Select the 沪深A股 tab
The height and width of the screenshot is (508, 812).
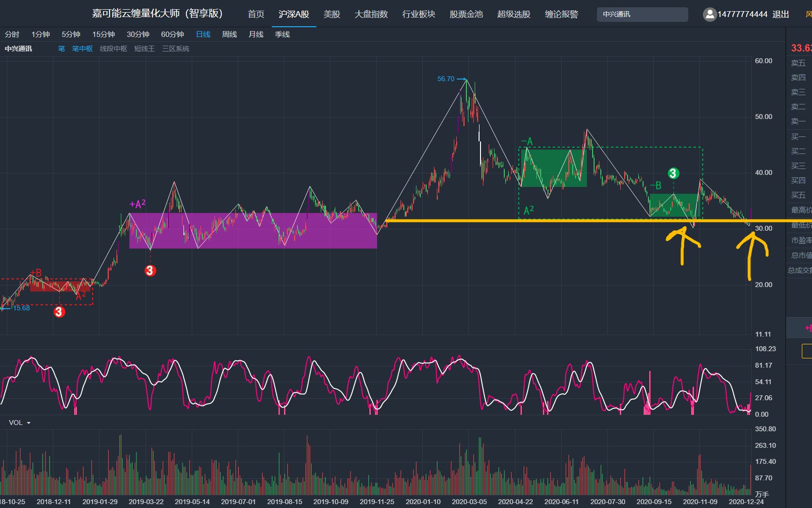[294, 14]
